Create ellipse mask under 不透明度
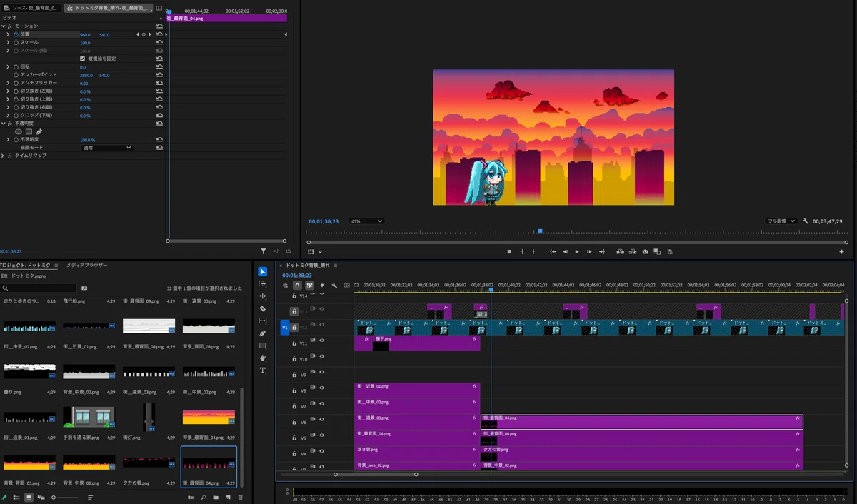Image resolution: width=857 pixels, height=504 pixels. (x=19, y=131)
